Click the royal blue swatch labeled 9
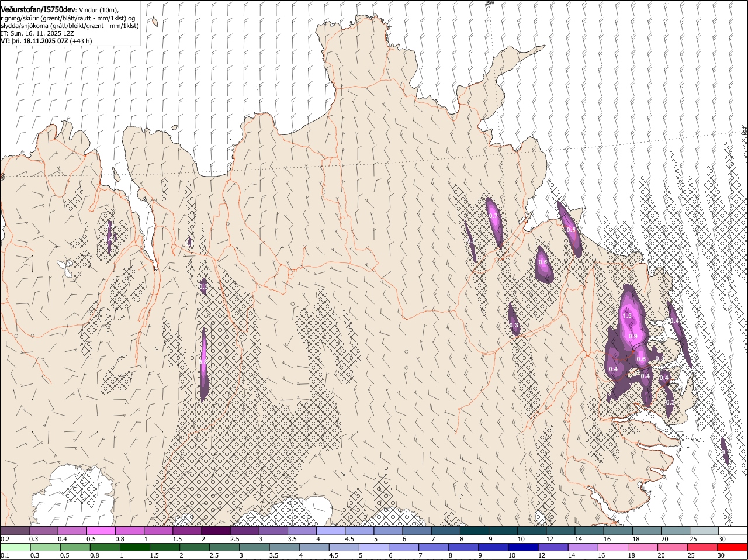Viewport: 748px width, 560px height. pos(493,547)
